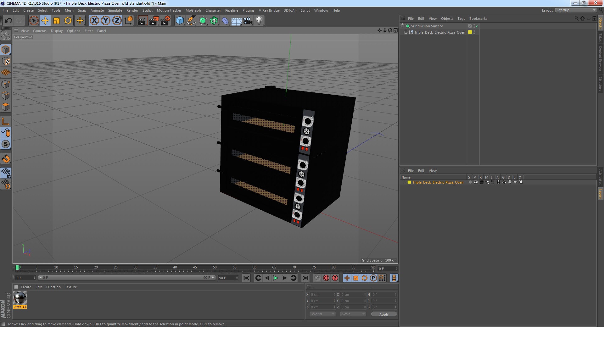This screenshot has width=604, height=364.
Task: Open the Spline pen tool
Action: [191, 21]
